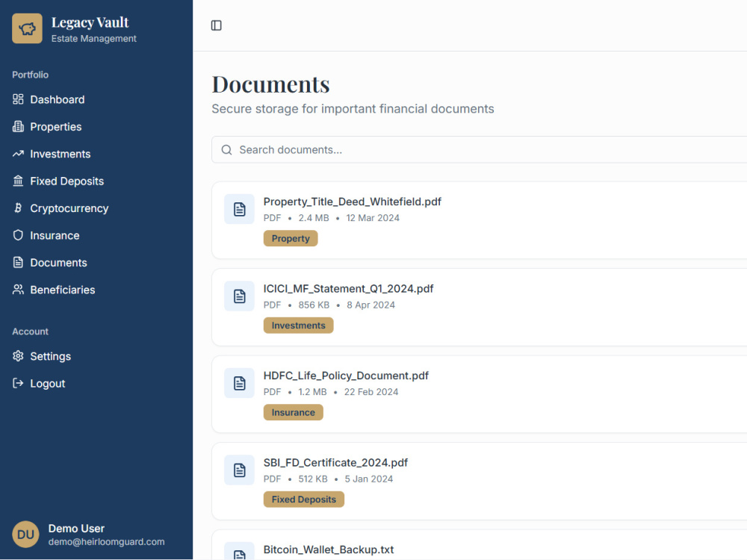Click the Investments trending arrow icon
747x560 pixels.
18,153
